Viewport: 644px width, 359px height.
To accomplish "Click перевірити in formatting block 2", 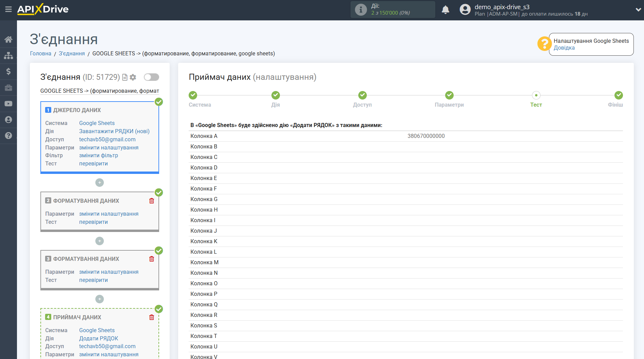I will (94, 222).
